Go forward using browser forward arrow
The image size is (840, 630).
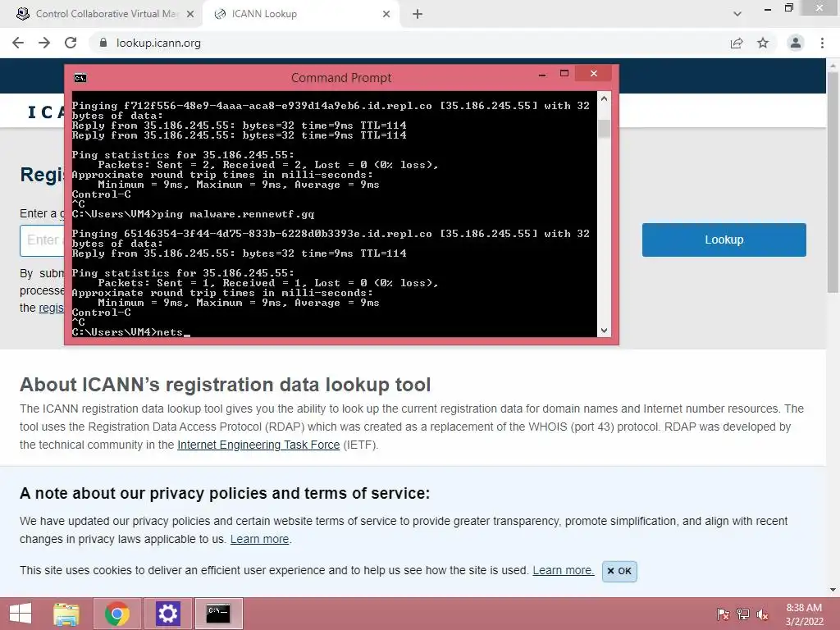[x=44, y=43]
